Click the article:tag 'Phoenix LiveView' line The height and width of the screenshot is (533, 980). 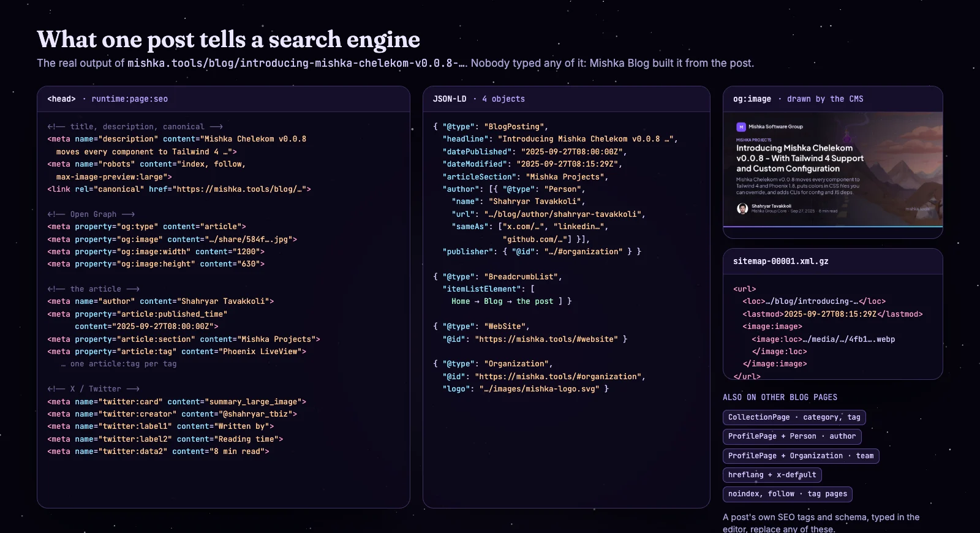click(x=177, y=352)
